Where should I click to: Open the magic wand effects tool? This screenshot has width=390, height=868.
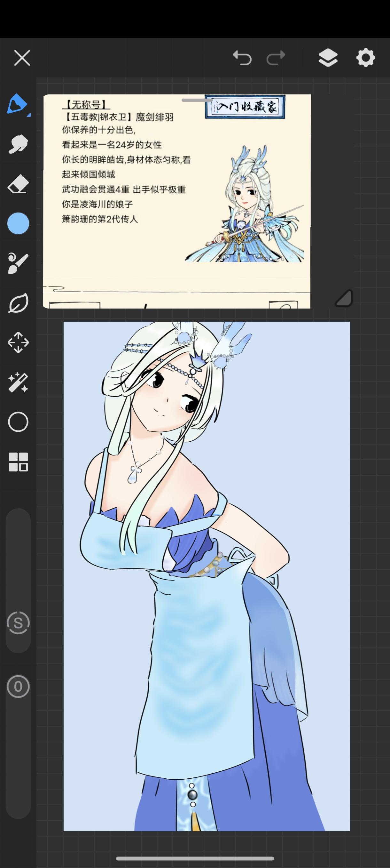click(18, 382)
